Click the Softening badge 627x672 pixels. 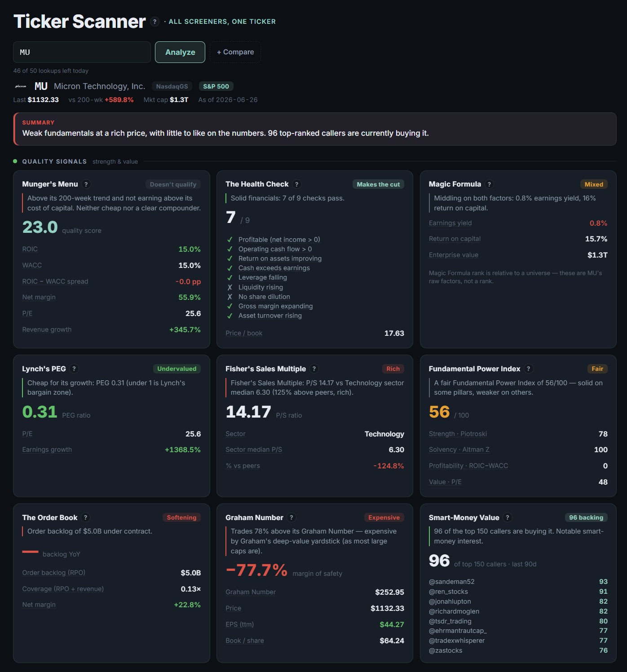181,517
